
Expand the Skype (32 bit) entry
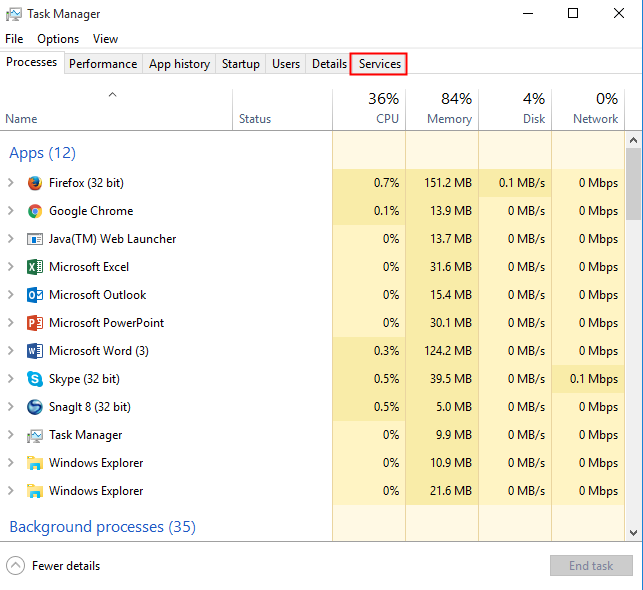(x=11, y=379)
